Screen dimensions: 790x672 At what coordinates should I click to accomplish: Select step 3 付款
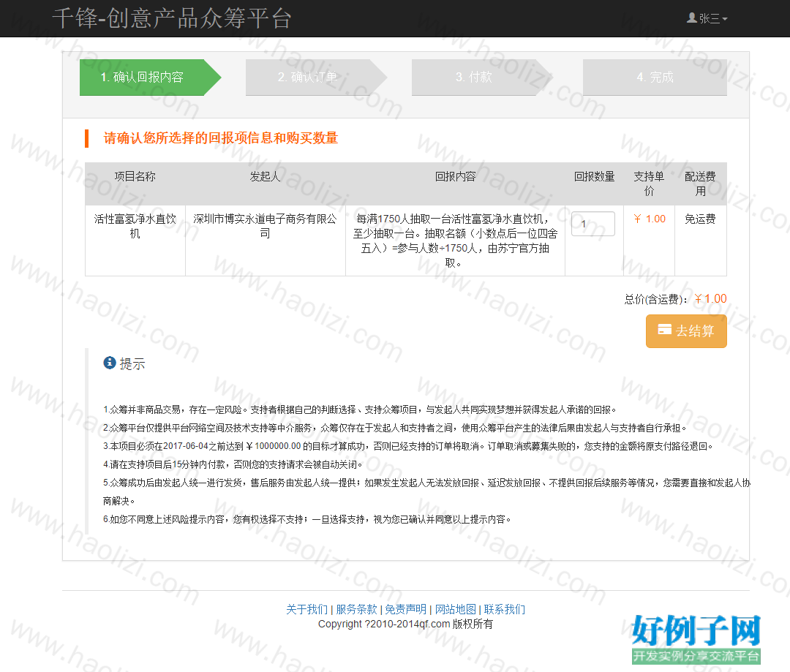click(482, 77)
